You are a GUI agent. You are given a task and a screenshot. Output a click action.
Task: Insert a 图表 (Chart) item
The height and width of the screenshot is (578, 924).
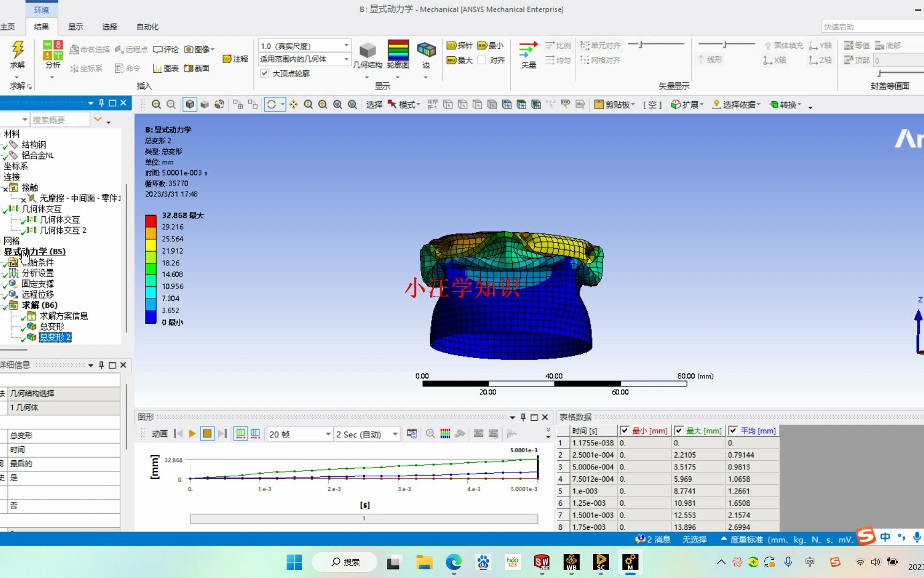point(166,68)
